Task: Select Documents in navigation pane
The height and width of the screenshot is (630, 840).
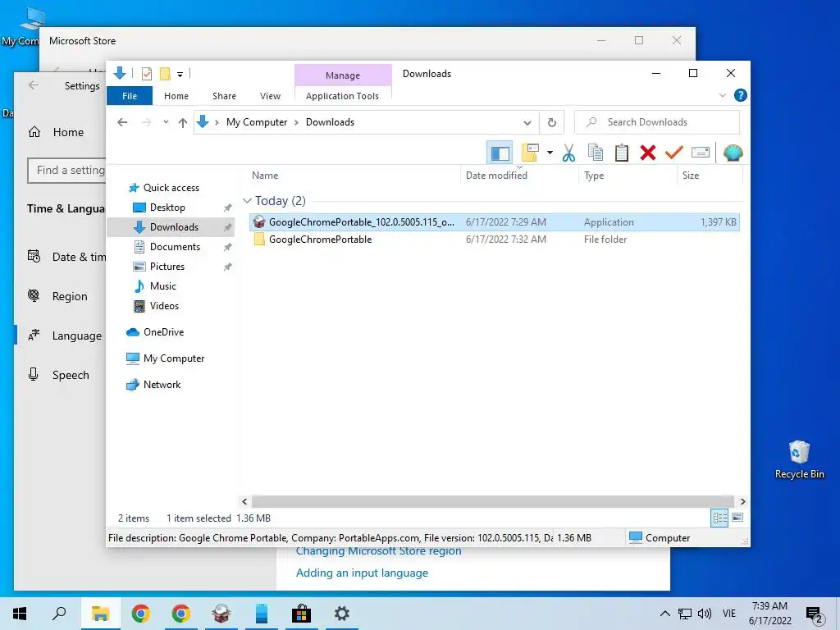Action: point(175,246)
